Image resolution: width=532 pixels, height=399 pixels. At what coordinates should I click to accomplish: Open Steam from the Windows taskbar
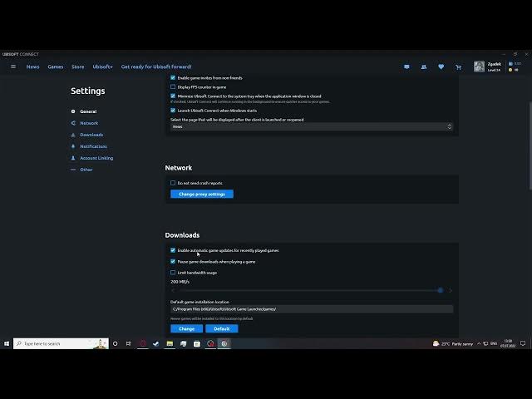155,343
